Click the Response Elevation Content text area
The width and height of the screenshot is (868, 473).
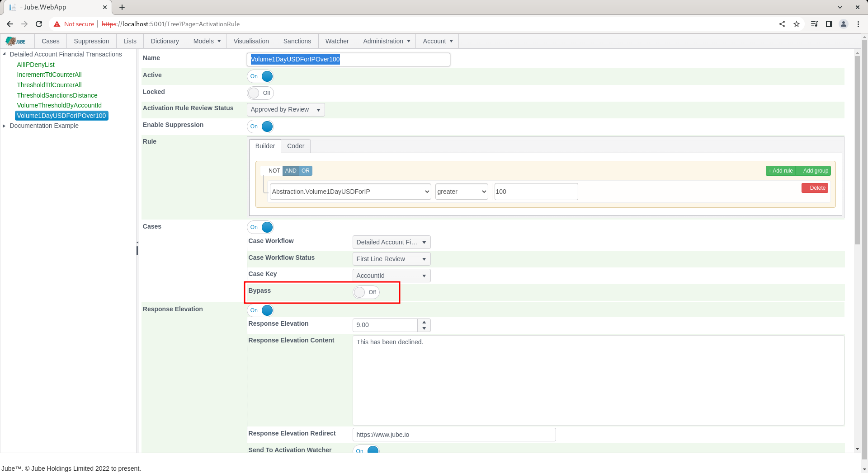[x=598, y=380]
